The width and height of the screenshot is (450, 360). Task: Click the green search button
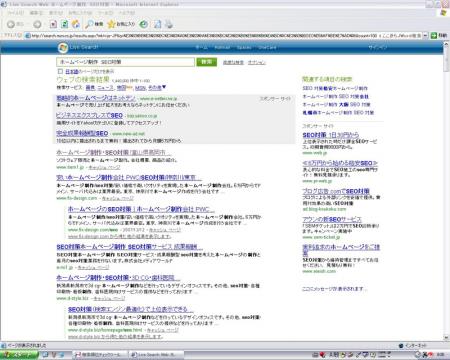coord(207,62)
